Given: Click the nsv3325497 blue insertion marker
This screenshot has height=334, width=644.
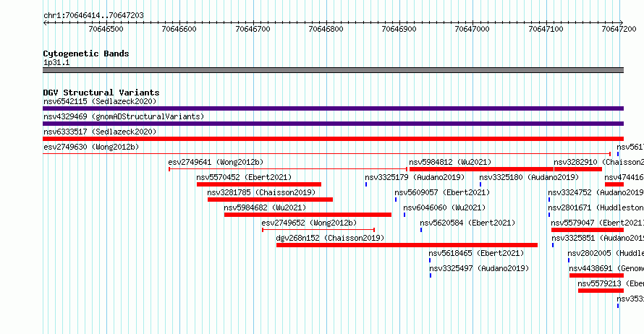Looking at the screenshot, I should pyautogui.click(x=431, y=275).
